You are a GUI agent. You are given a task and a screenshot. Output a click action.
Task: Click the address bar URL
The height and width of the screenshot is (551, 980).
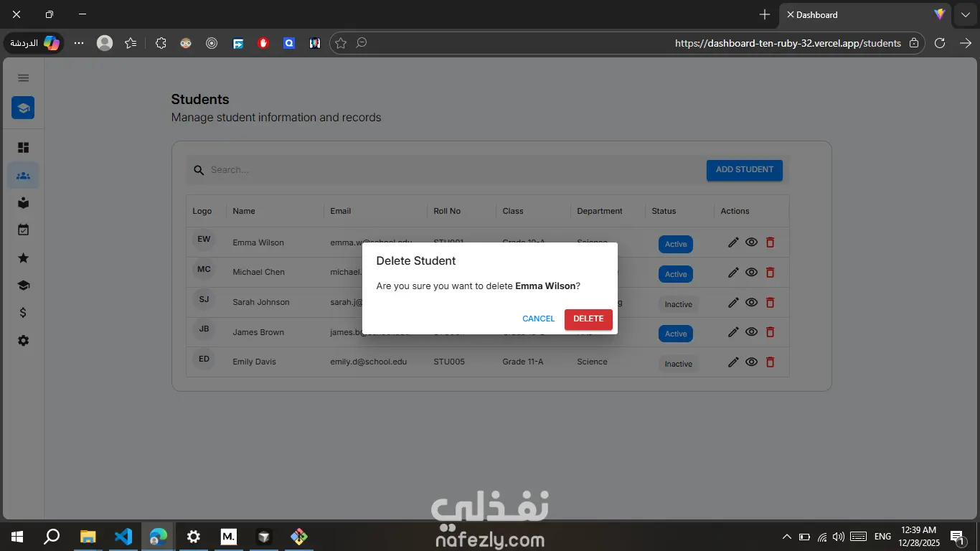tap(788, 43)
